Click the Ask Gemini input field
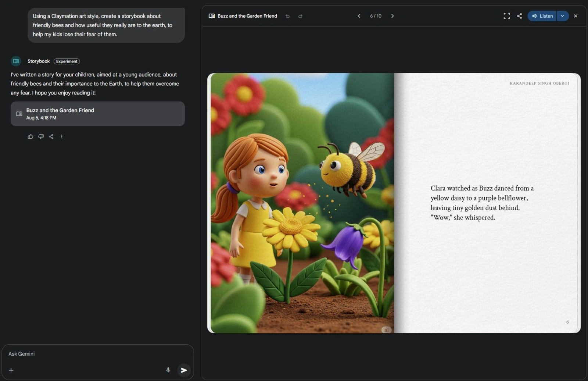588x381 pixels. tap(85, 354)
